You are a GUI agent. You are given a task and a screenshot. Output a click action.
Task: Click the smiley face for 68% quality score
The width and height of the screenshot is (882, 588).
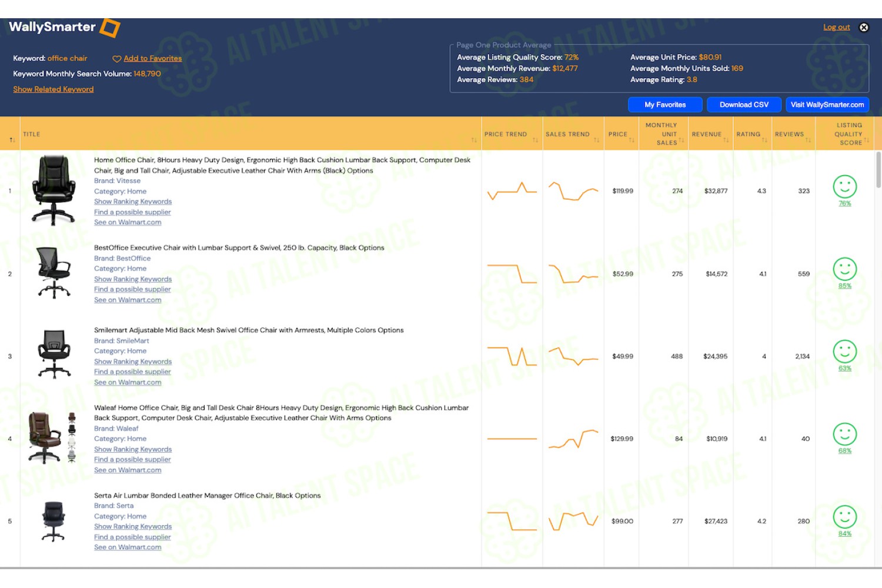(845, 434)
